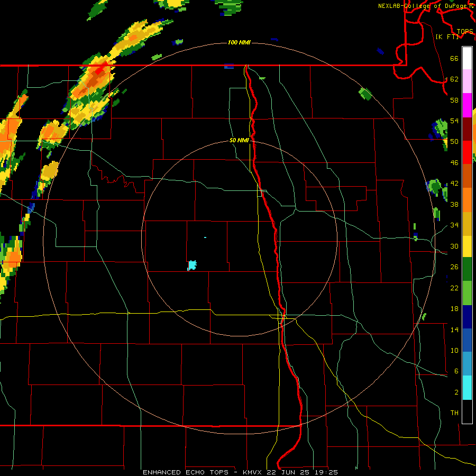Screen dimensions: 476x476
Task: Click the dark red (maroon) legend band
Action: point(467,129)
